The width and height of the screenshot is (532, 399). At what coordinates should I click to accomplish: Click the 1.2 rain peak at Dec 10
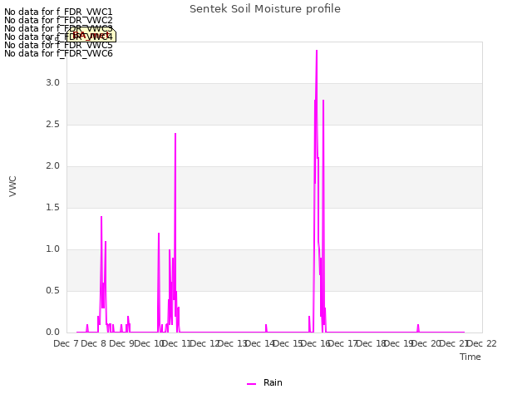tap(159, 234)
